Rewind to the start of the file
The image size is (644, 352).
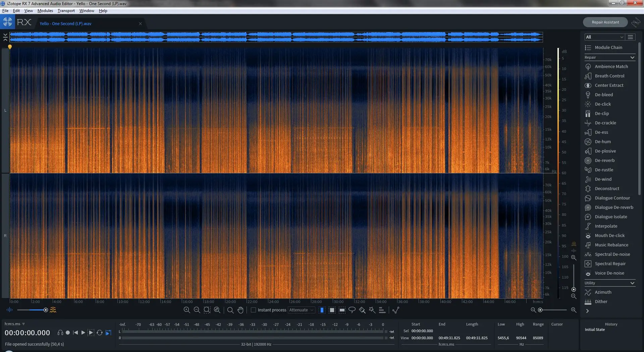[x=75, y=333]
